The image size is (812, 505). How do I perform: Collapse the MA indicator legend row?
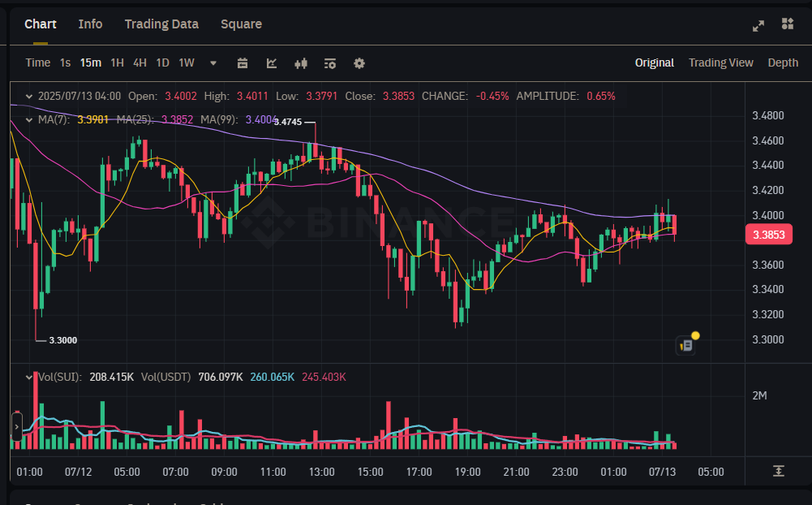coord(30,119)
